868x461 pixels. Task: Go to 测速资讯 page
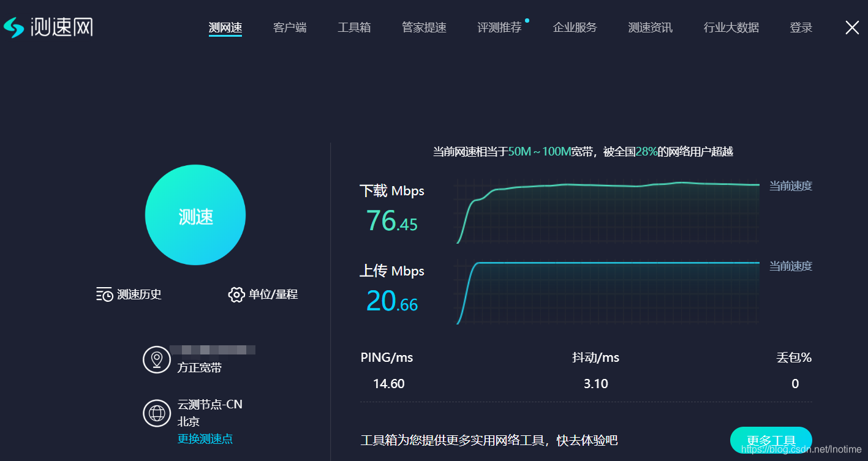(650, 28)
